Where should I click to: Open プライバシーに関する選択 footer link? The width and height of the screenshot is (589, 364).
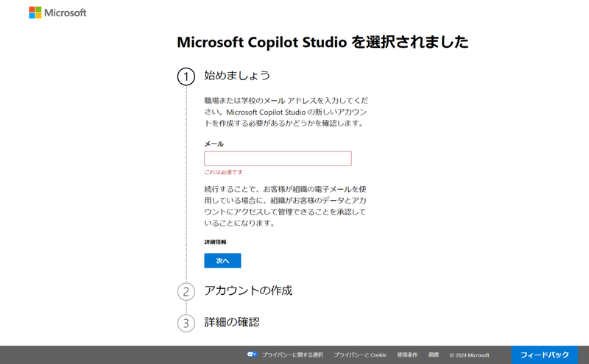click(292, 355)
